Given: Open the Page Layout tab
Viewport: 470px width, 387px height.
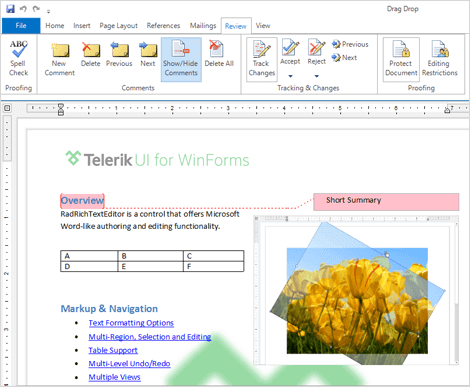Looking at the screenshot, I should pyautogui.click(x=118, y=26).
